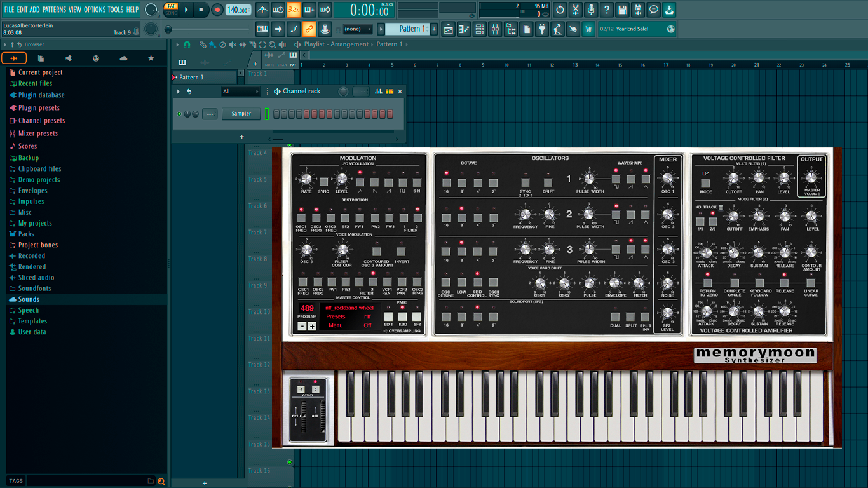The height and width of the screenshot is (488, 868).
Task: Toggle LFO SYNC button in Modulation
Action: (x=323, y=182)
